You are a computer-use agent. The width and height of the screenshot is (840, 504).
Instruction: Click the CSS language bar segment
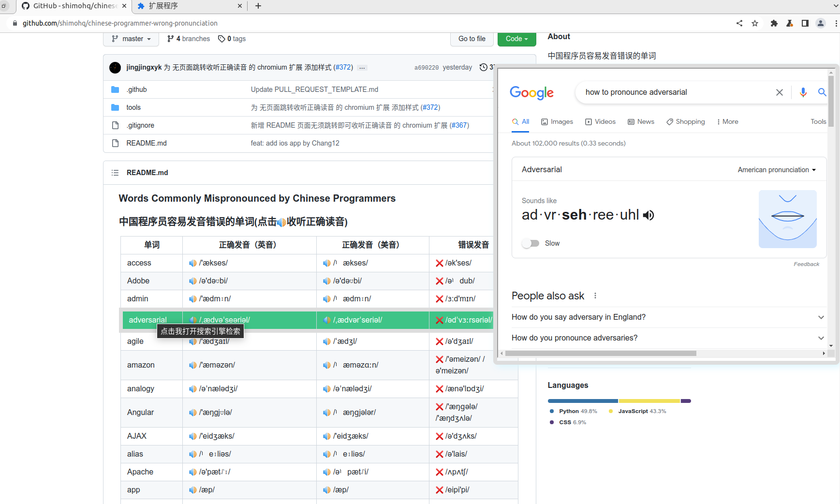point(686,401)
